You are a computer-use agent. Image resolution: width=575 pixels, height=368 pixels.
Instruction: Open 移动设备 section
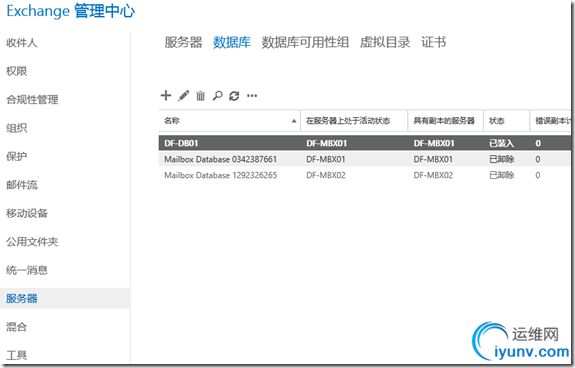(x=27, y=213)
